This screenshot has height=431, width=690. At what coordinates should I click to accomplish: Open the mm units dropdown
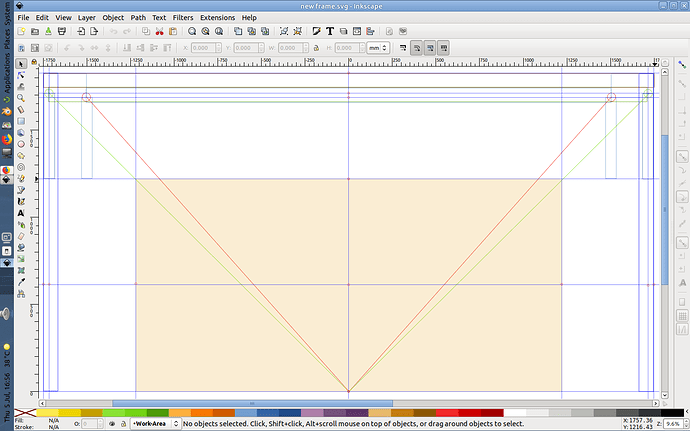377,48
